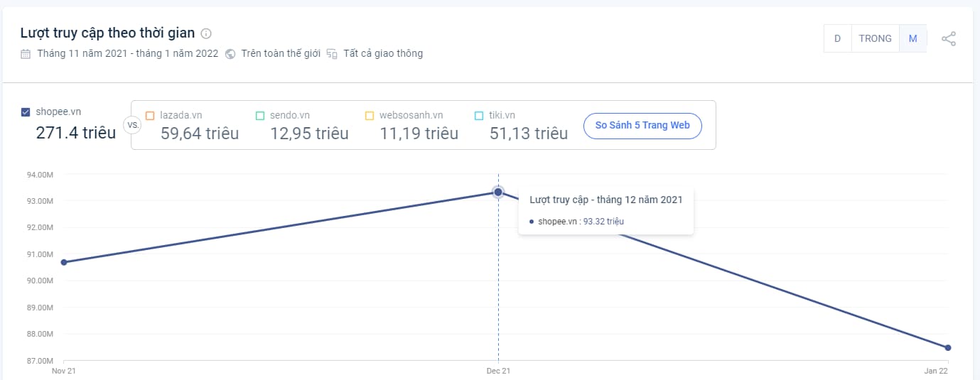Screen dimensions: 980x380
Task: Toggle the tiki.vn checkbox
Action: point(479,115)
